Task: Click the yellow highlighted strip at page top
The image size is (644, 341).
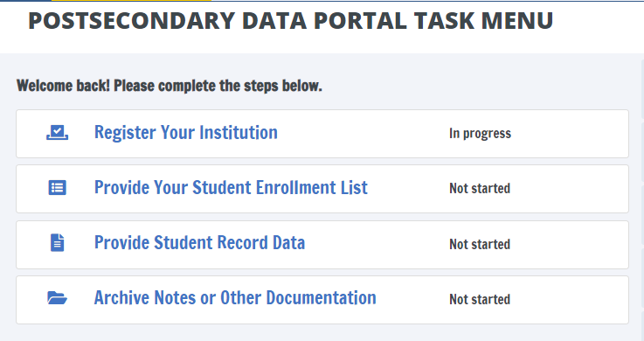Action: pos(131,0)
